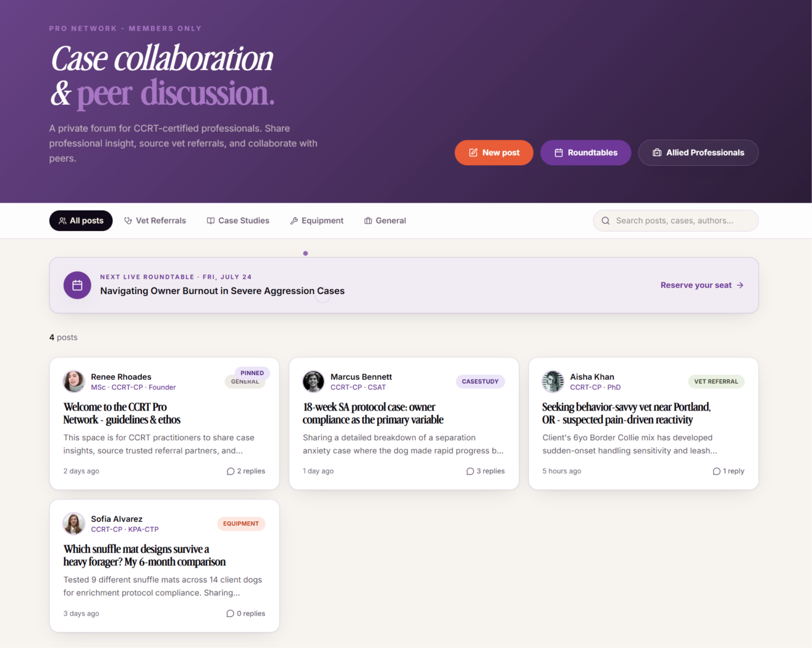812x648 pixels.
Task: Switch to Case Studies tab
Action: (238, 220)
